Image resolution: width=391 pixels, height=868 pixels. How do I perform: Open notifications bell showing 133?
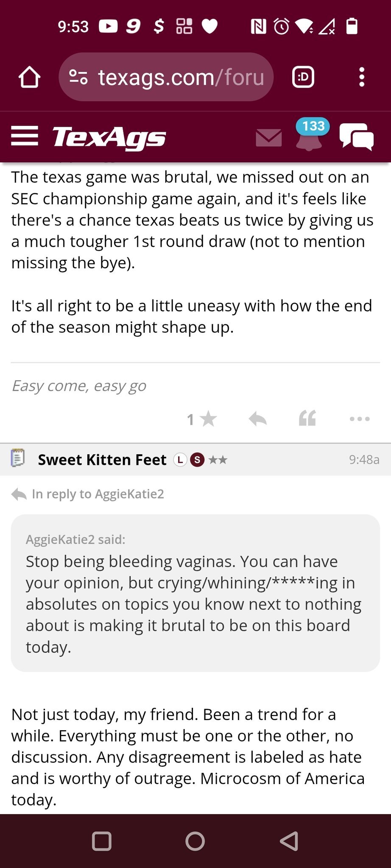click(309, 136)
